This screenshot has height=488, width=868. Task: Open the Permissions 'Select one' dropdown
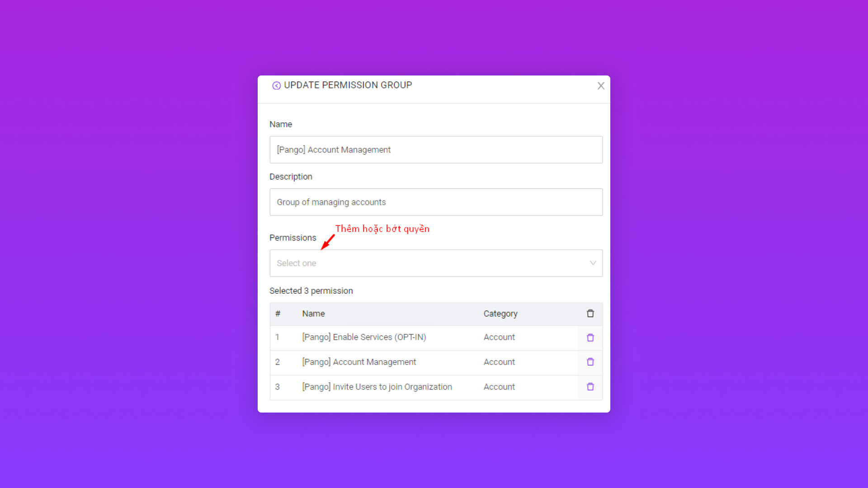[429, 263]
